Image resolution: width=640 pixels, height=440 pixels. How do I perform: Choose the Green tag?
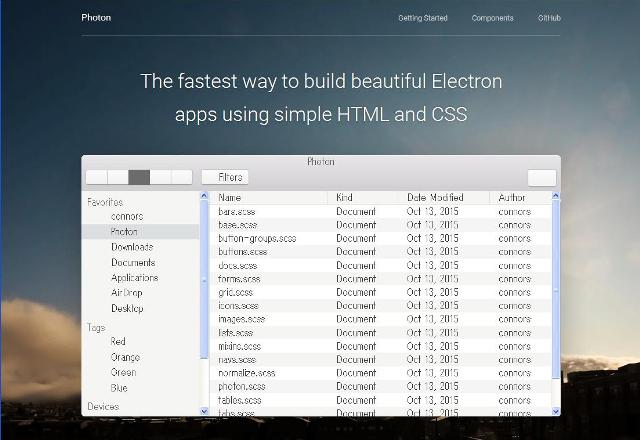coord(140,372)
